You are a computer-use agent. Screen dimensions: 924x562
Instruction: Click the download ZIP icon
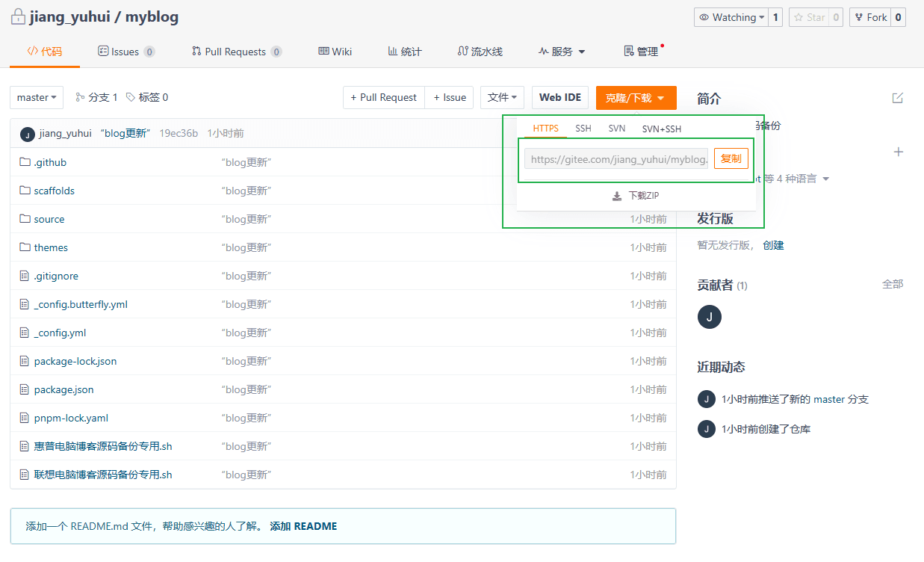tap(617, 196)
